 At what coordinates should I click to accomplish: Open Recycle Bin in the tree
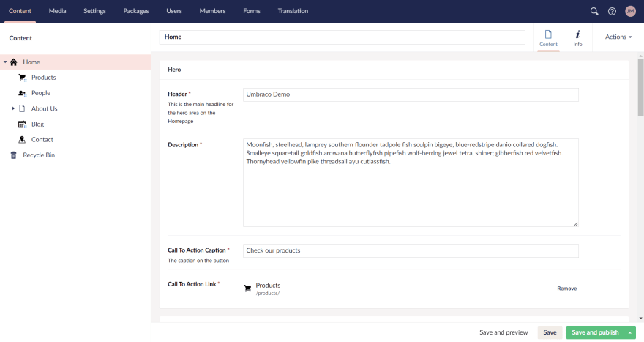tap(39, 155)
